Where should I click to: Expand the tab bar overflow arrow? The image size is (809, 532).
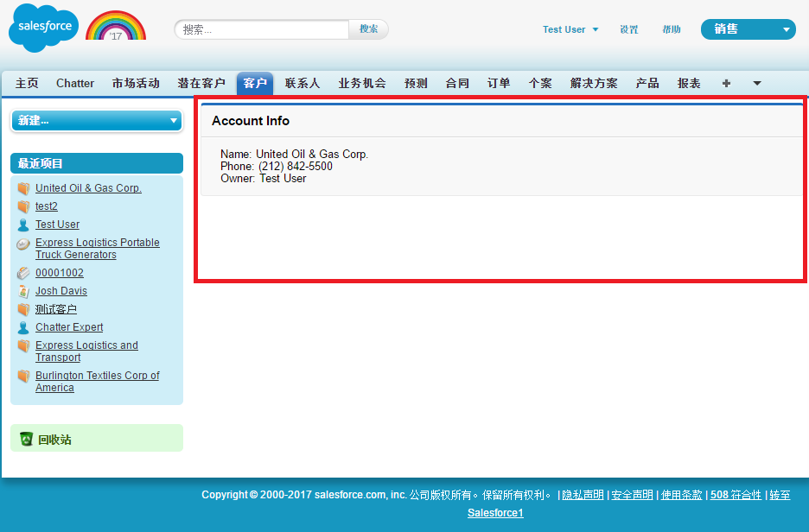(x=757, y=83)
